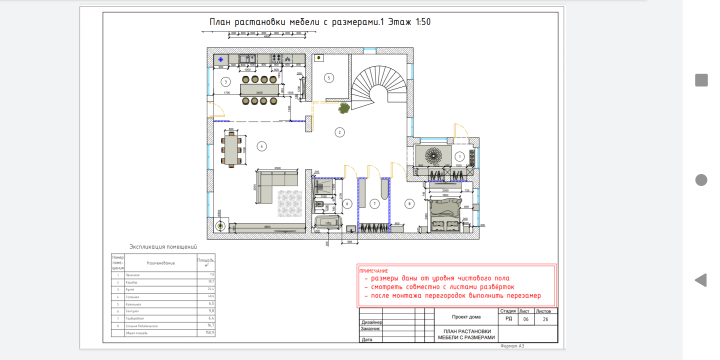Click room marker 7 in the wardrobe room
Viewport: 720px width, 360px height.
[x=374, y=203]
